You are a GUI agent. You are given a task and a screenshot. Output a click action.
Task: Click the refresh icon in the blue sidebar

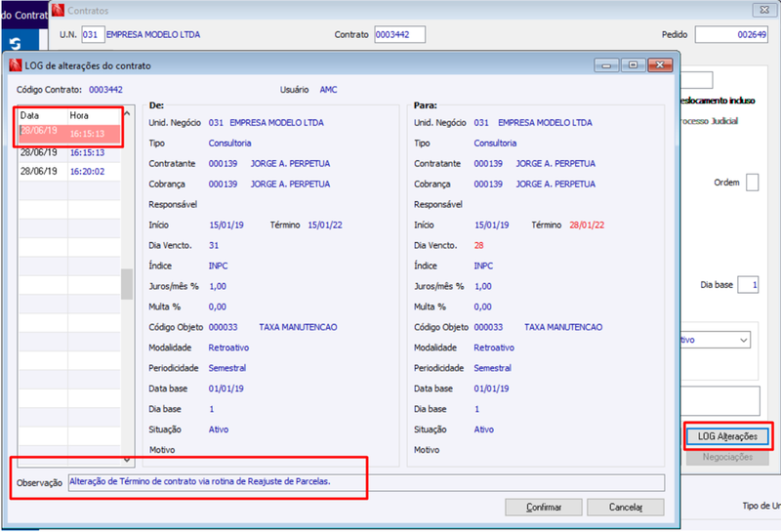click(16, 44)
